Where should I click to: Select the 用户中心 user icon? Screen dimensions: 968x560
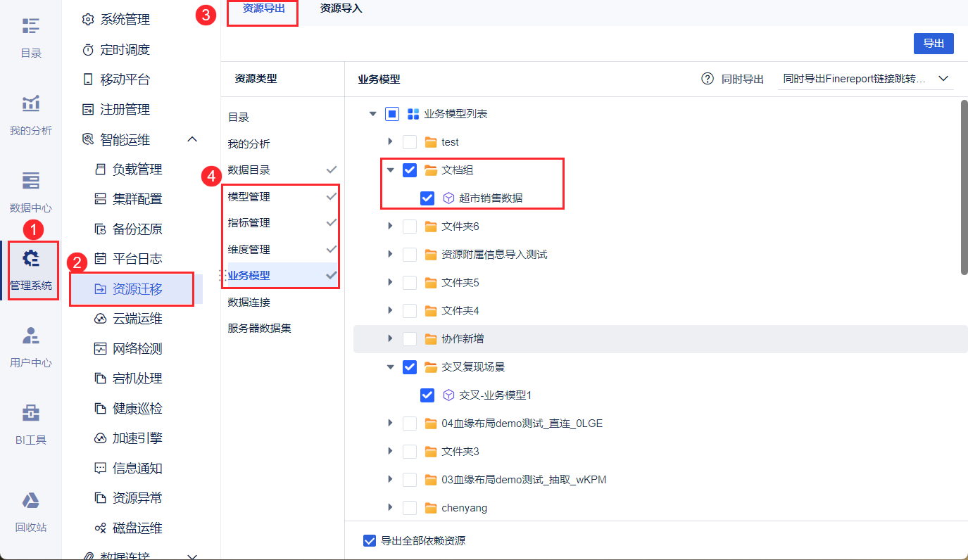30,336
